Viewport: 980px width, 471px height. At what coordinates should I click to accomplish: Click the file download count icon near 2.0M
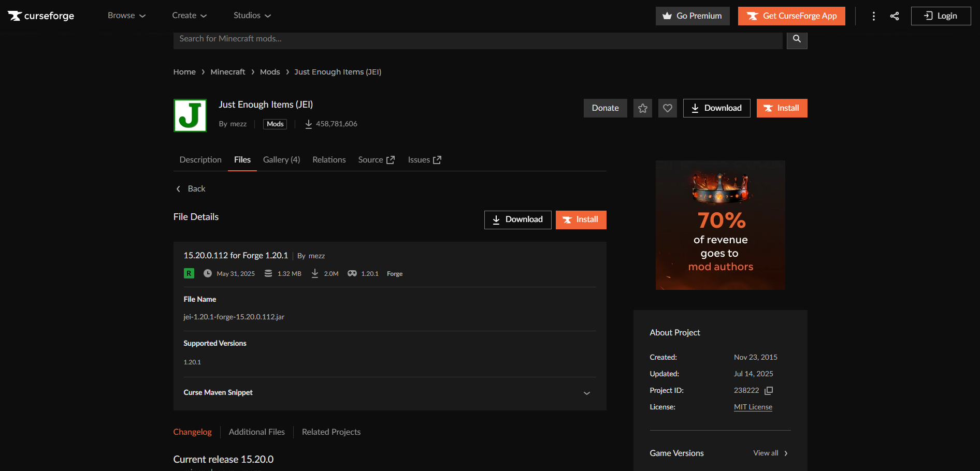tap(315, 273)
